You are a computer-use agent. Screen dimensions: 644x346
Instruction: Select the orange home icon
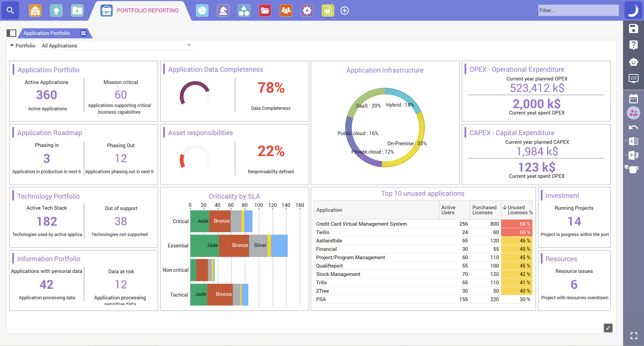coord(35,11)
